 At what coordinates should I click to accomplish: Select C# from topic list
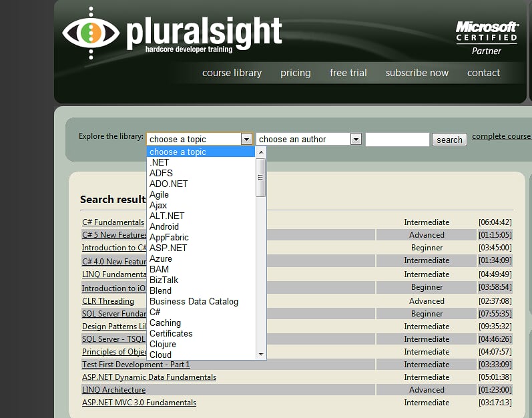[x=200, y=312]
